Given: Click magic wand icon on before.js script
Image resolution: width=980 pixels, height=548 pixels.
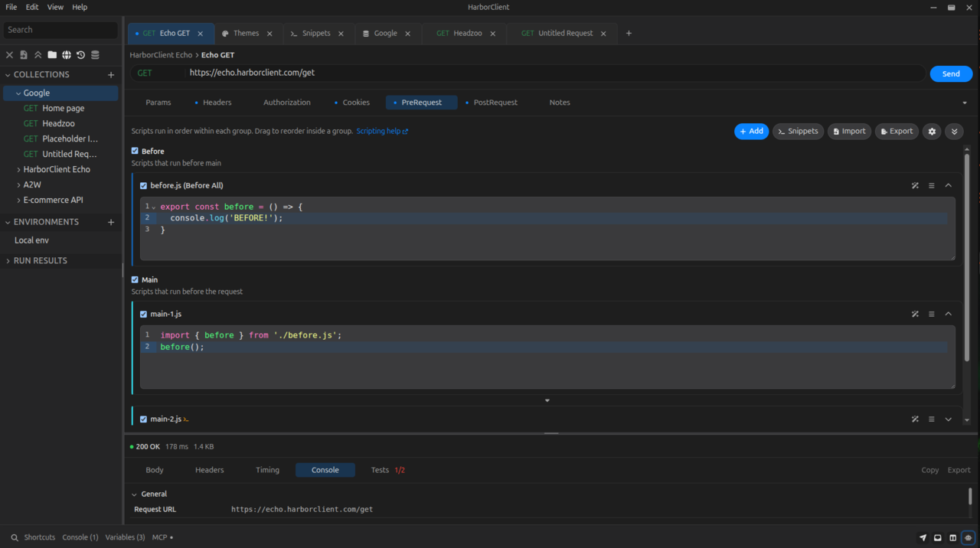Looking at the screenshot, I should [915, 186].
